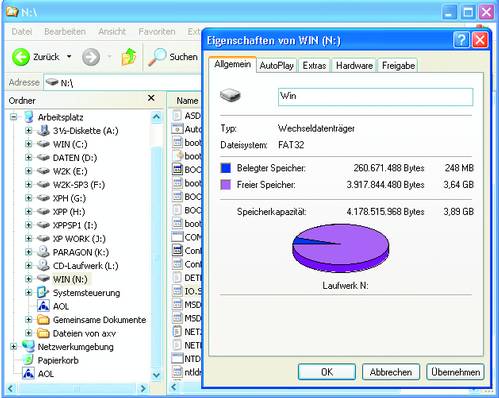
Task: Click the drive label field containing Win
Action: 375,97
